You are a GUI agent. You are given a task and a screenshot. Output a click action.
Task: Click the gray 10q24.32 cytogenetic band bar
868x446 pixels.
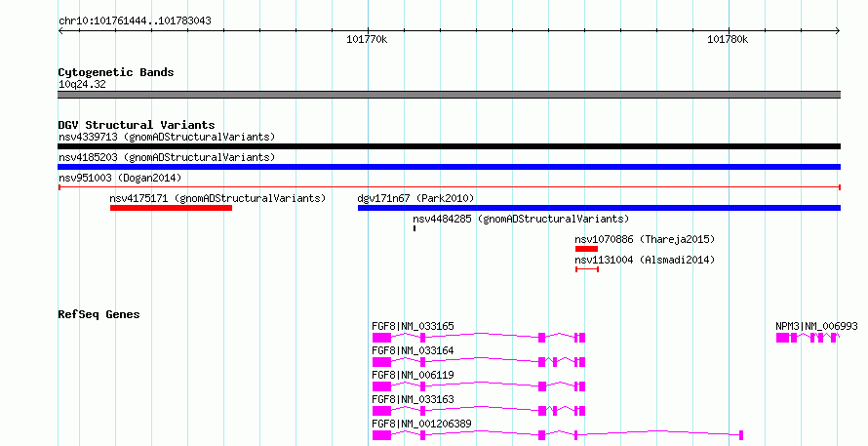click(x=449, y=95)
